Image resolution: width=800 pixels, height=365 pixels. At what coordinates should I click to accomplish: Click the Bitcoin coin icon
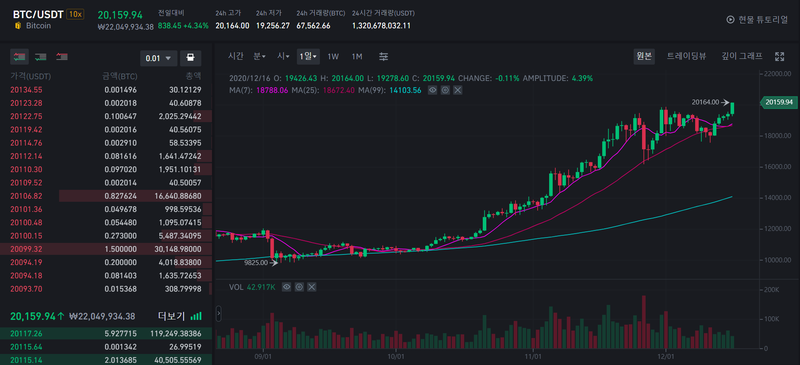coord(17,26)
